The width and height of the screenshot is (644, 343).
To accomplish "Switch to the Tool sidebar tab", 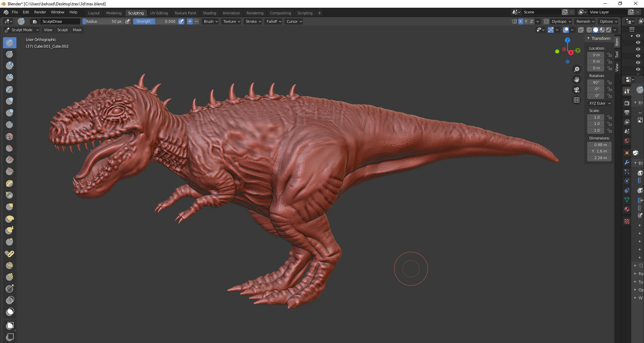I will point(617,54).
